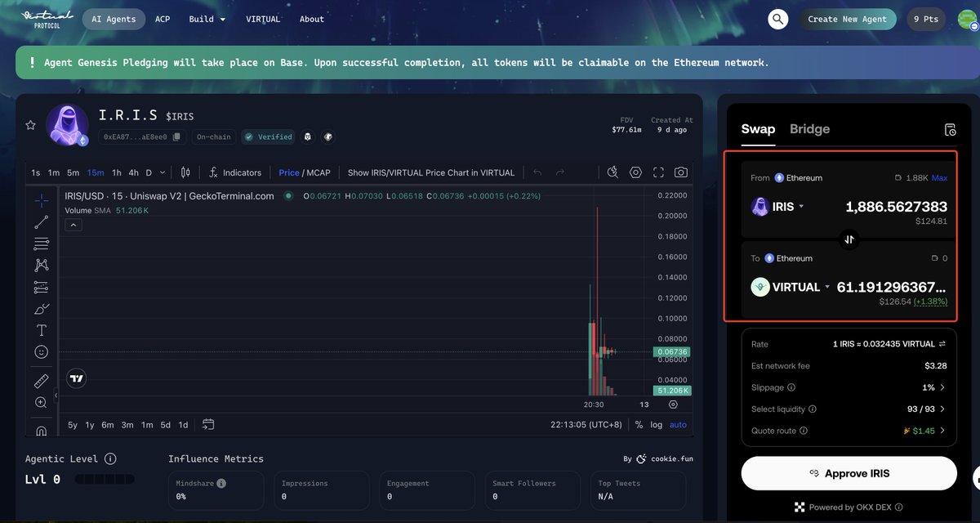
Task: Click the Create New Agent button
Action: tap(847, 19)
